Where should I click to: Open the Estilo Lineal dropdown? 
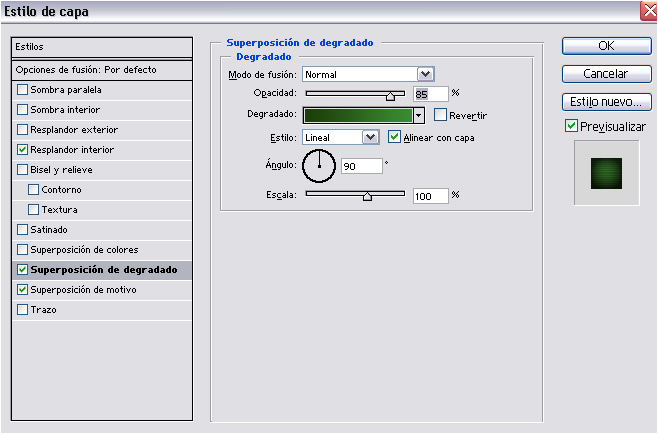[370, 137]
